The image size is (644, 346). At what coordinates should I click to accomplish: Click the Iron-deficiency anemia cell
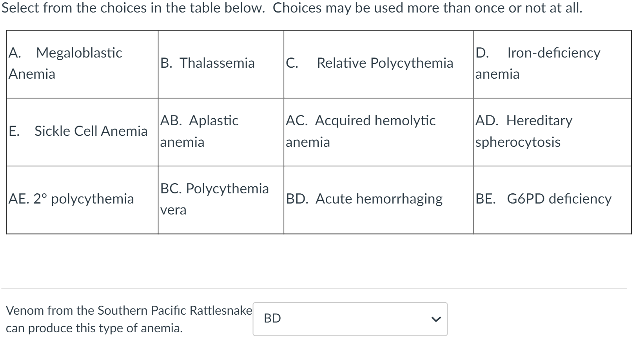pos(552,63)
